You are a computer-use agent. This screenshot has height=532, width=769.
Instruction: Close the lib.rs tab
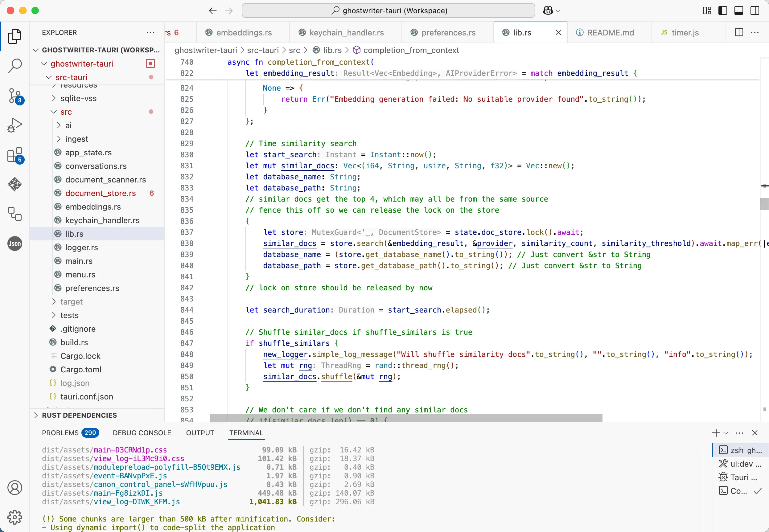coord(558,32)
